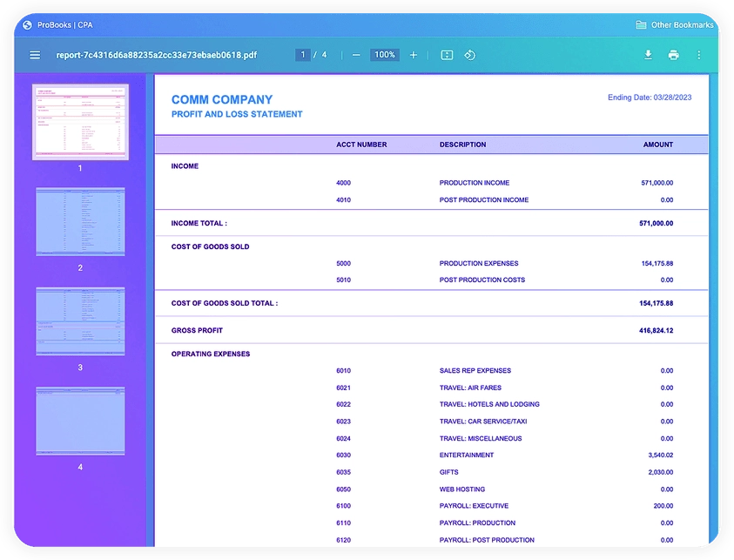Click the PRODUCTION INCOME description
The height and width of the screenshot is (560, 734).
475,183
